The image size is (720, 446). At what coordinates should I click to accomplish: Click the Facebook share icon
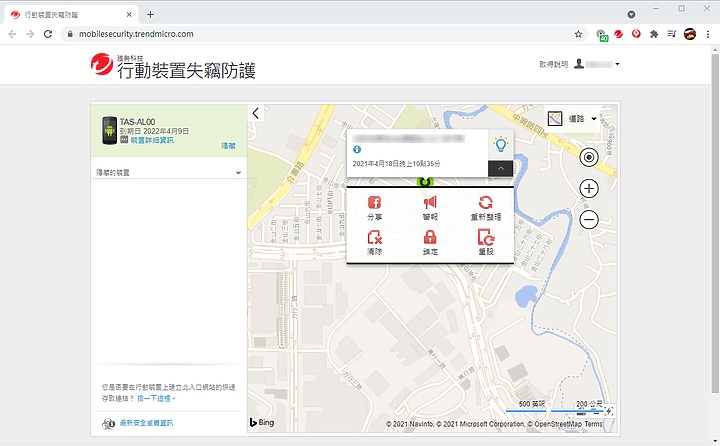(x=374, y=203)
